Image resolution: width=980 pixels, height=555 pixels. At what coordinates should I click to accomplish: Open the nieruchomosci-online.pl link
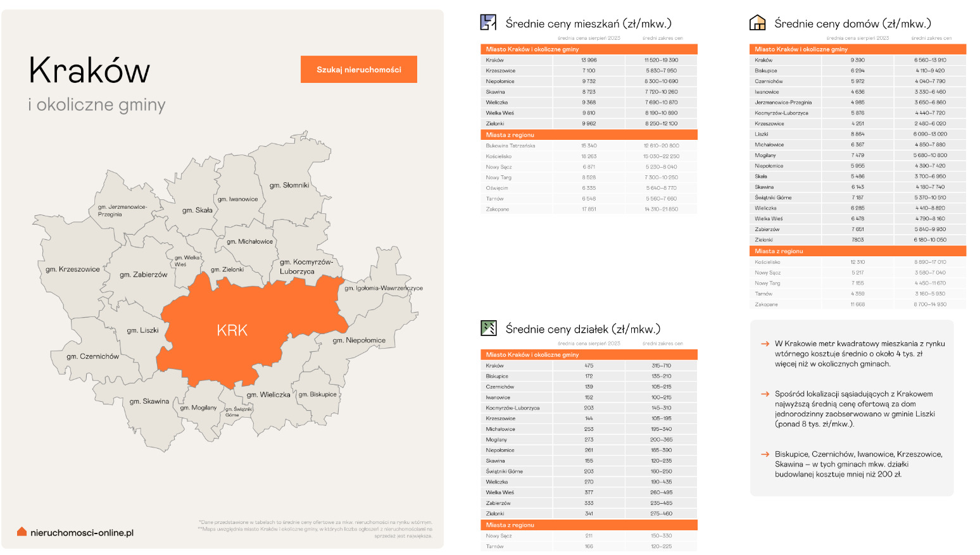[x=82, y=533]
